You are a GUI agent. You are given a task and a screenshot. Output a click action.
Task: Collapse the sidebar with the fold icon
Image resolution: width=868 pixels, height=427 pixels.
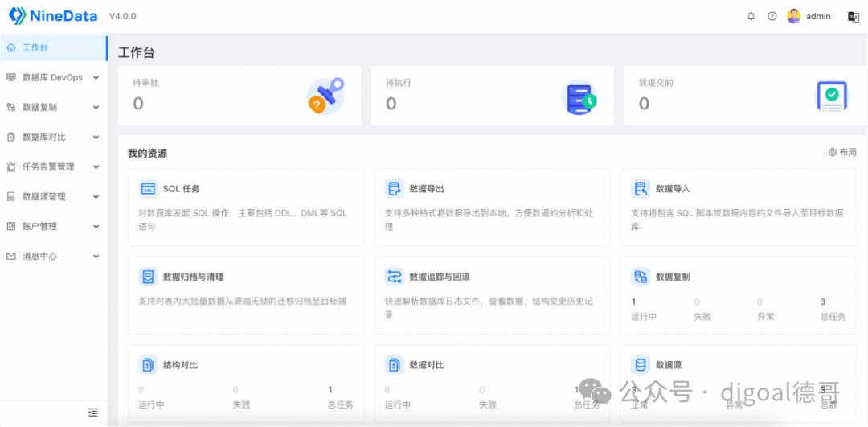point(93,413)
